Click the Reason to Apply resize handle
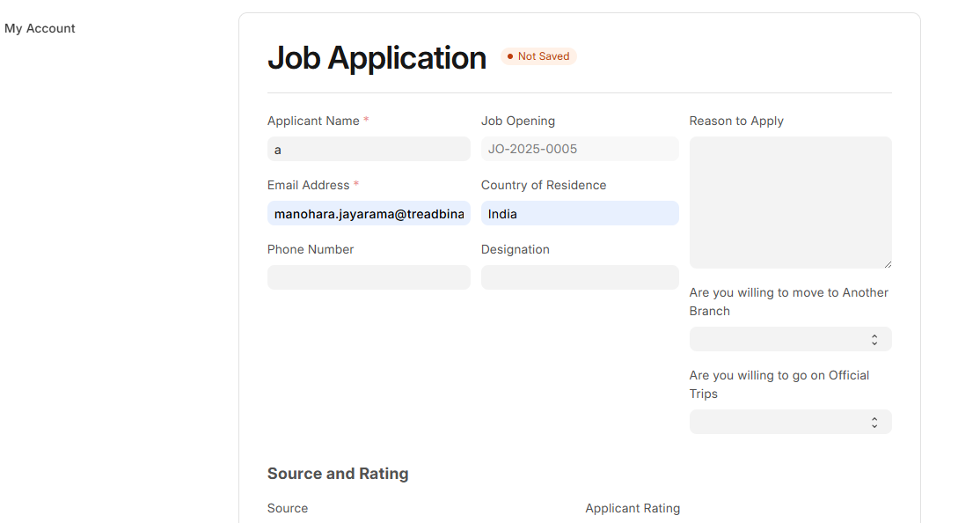The width and height of the screenshot is (980, 523). coord(888,264)
